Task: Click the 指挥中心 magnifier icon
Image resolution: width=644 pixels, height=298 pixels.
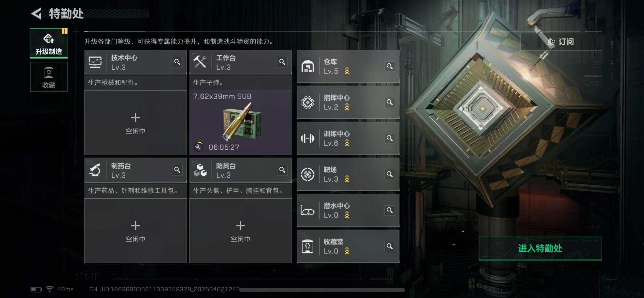Action: (390, 102)
